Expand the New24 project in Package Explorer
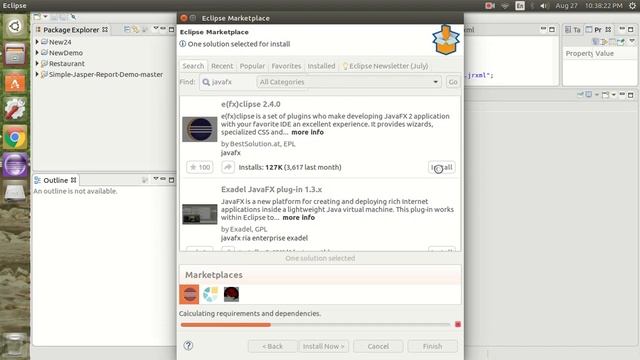This screenshot has width=640, height=360. (37, 42)
